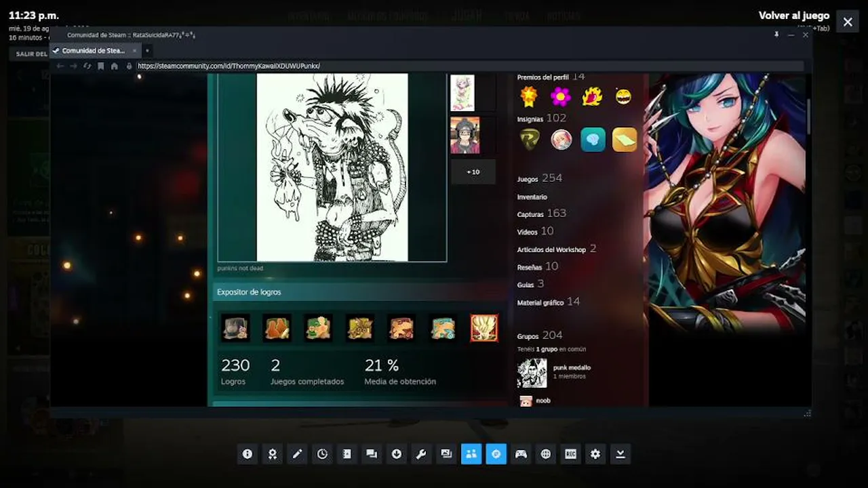Open the Inventario link

(532, 197)
